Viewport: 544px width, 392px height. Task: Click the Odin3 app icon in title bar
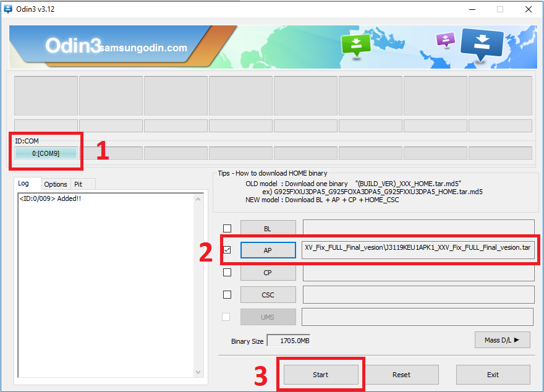[x=8, y=9]
